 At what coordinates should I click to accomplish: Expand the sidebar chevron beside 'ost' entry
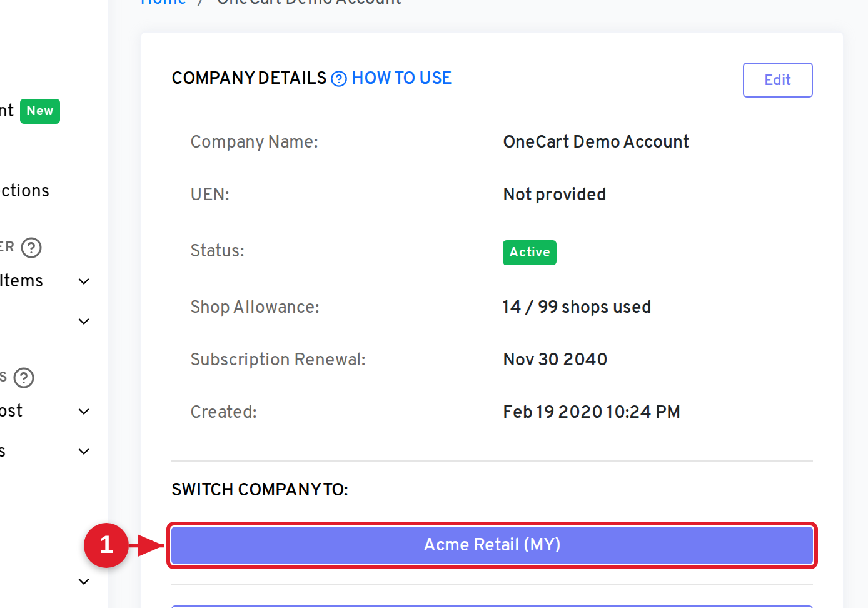point(84,412)
